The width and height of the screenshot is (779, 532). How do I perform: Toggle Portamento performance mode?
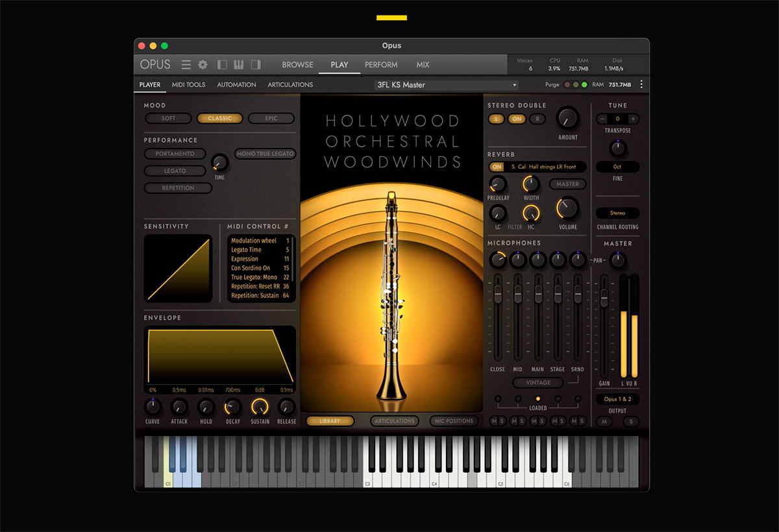(x=175, y=154)
